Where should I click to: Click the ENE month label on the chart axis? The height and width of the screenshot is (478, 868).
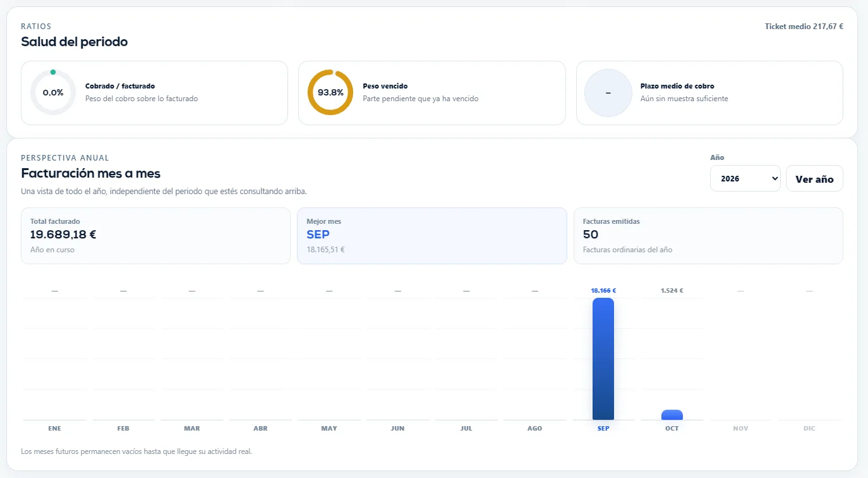click(x=55, y=429)
